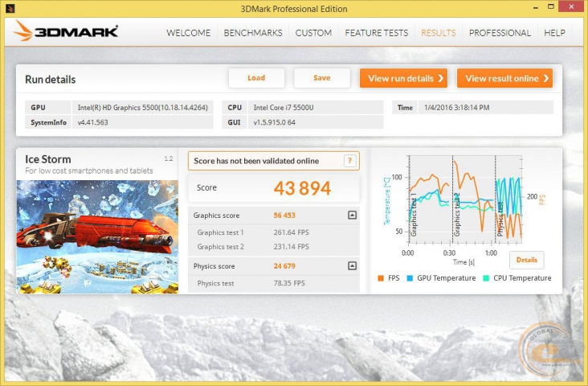Click the 'Score has not been validated online' notice
This screenshot has width=588, height=386.
(274, 161)
